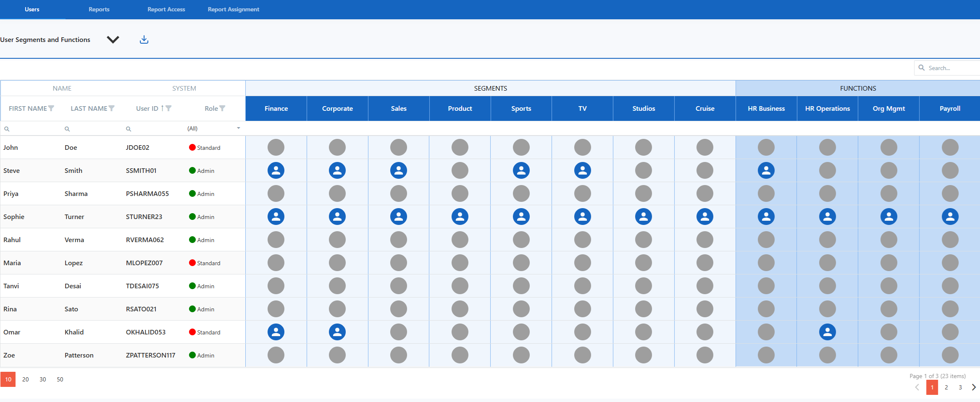This screenshot has height=402, width=980.
Task: Switch to the Reports tab
Action: (99, 9)
